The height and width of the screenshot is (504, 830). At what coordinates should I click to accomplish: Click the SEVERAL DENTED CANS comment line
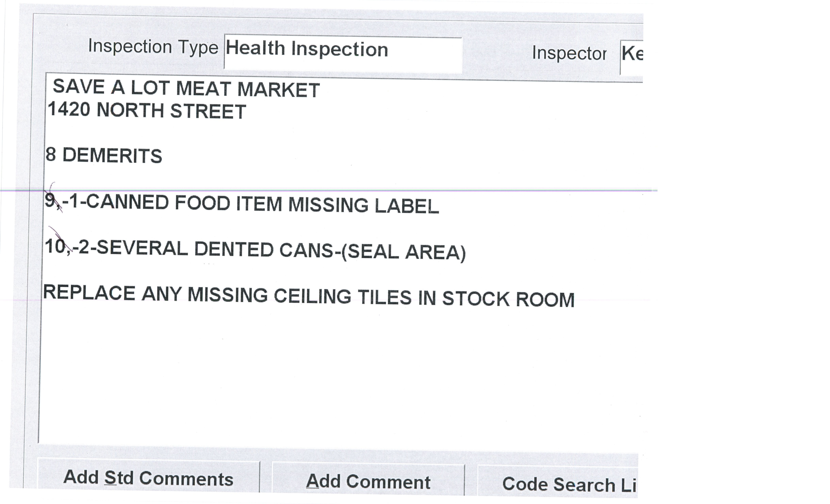(255, 250)
